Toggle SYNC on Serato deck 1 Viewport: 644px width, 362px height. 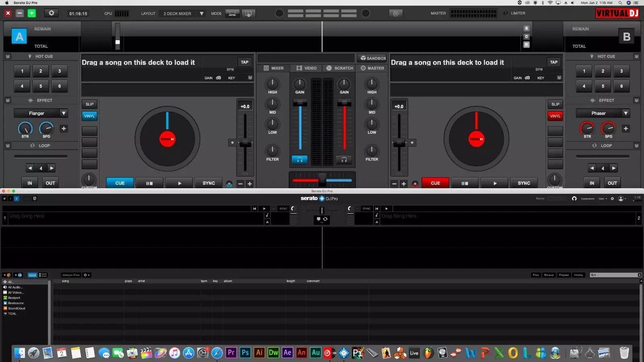coord(283,208)
